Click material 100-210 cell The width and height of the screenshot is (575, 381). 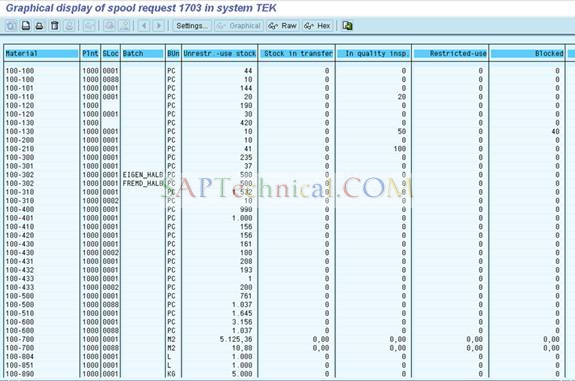point(20,149)
